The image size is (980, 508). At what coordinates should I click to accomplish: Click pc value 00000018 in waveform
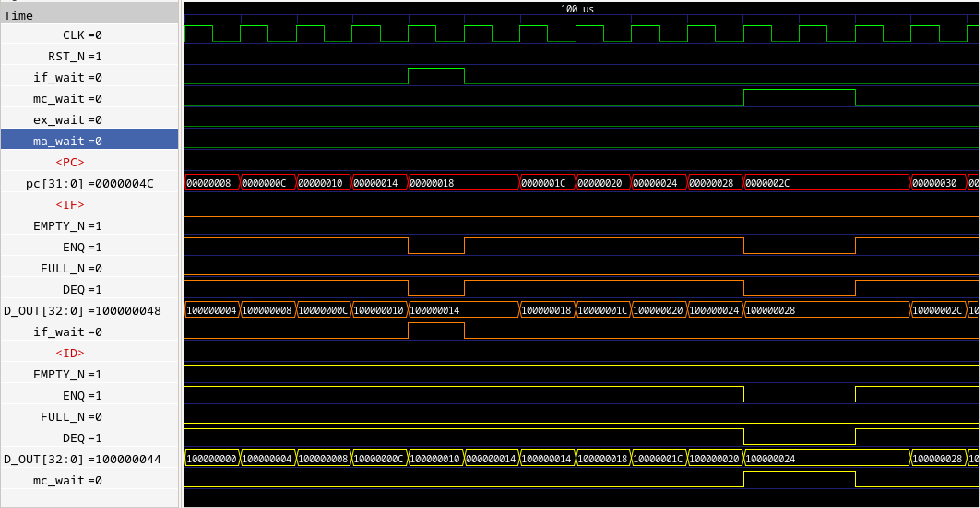(432, 183)
